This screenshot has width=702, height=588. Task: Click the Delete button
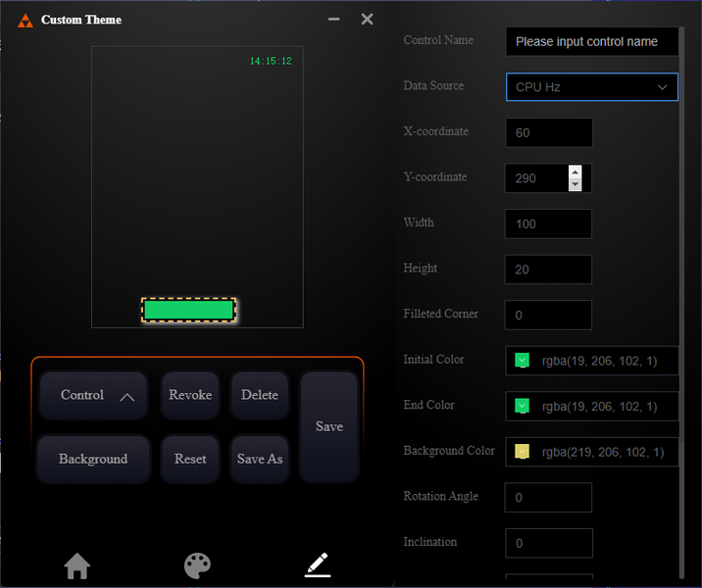[x=260, y=395]
